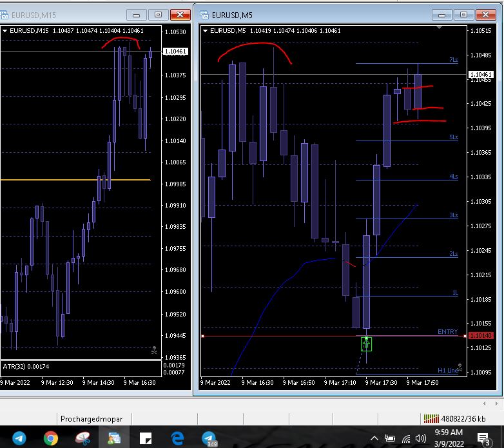Screen dimensions: 504x448
Task: Click the right handle of ENTRY line
Action: point(465,336)
